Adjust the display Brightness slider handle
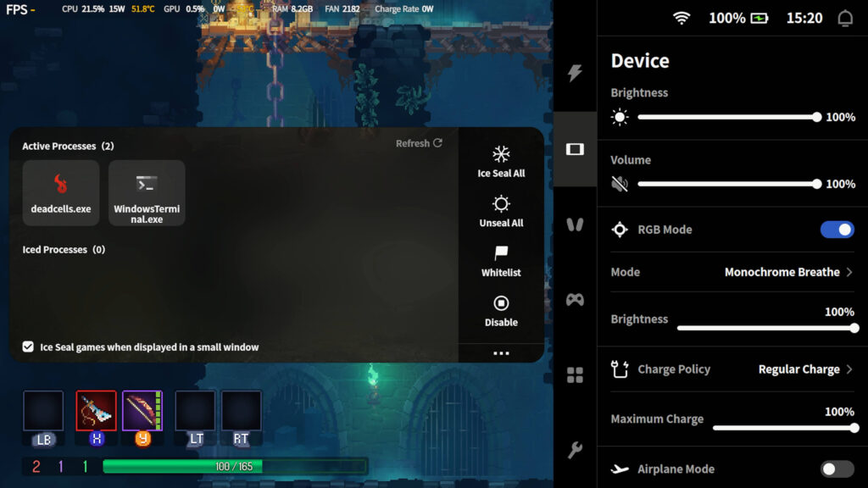The height and width of the screenshot is (488, 868). click(816, 117)
